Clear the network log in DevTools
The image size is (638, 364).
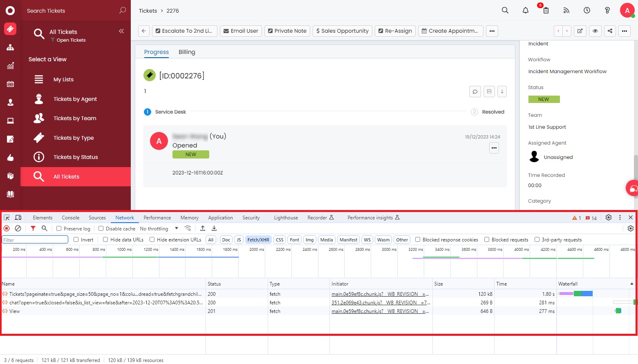click(x=18, y=228)
